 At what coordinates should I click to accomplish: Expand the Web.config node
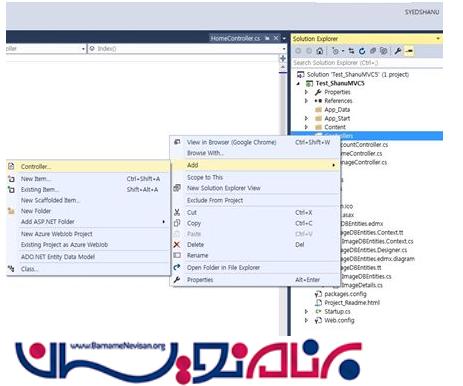(x=306, y=320)
